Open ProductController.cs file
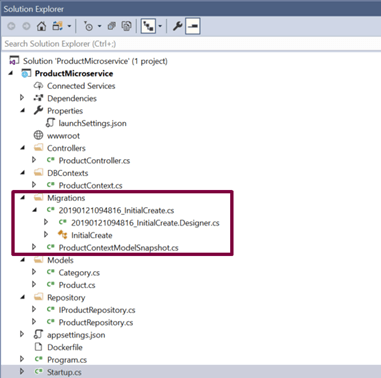The image size is (381, 378). point(94,161)
